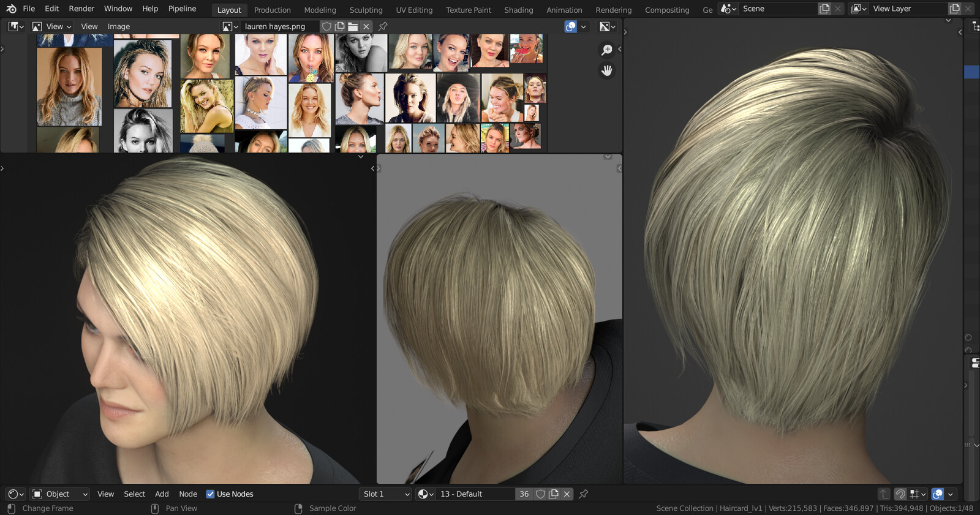This screenshot has width=980, height=515.
Task: Switch to the UV Editing workspace tab
Action: pyautogui.click(x=414, y=10)
